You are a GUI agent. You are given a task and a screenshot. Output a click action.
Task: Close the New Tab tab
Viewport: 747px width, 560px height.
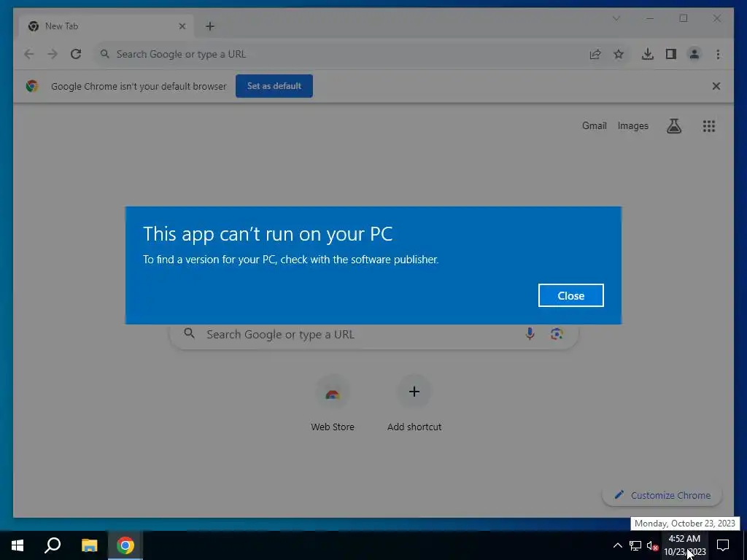pyautogui.click(x=182, y=26)
